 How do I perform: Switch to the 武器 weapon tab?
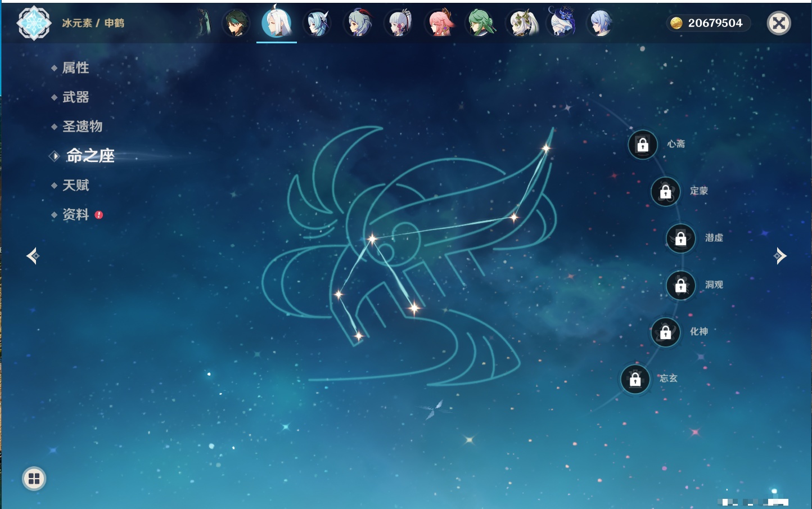click(75, 97)
